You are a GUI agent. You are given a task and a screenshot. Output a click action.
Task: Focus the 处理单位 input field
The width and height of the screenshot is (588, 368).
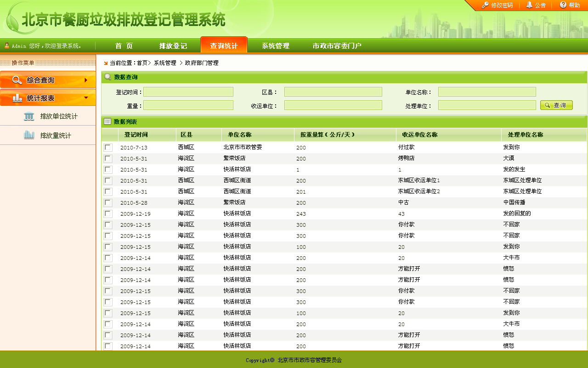click(487, 105)
